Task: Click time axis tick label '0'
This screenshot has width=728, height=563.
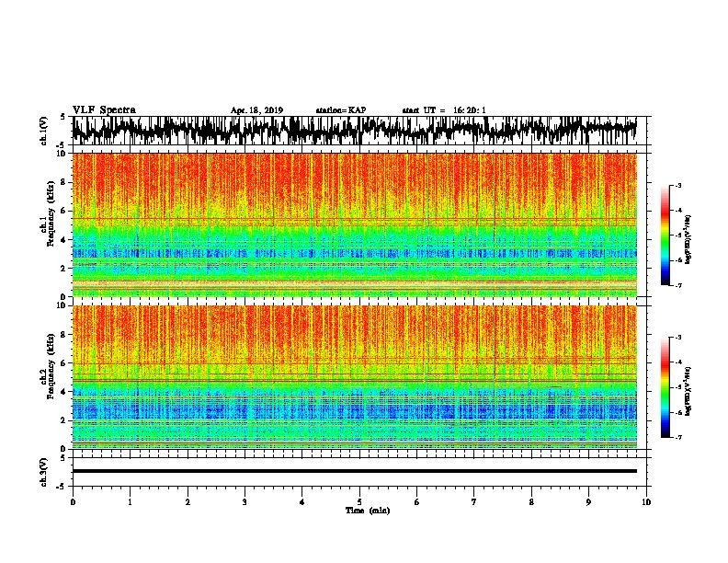Action: (73, 502)
